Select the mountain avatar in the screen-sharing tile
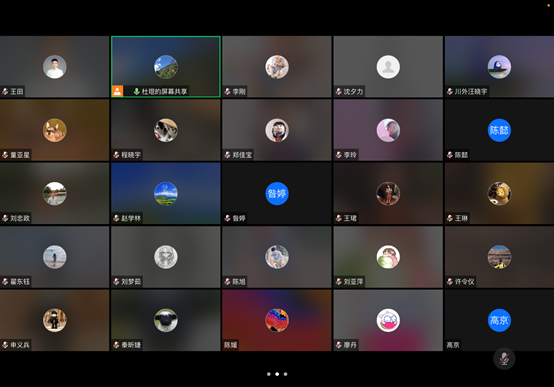This screenshot has width=554, height=387. pos(166,67)
